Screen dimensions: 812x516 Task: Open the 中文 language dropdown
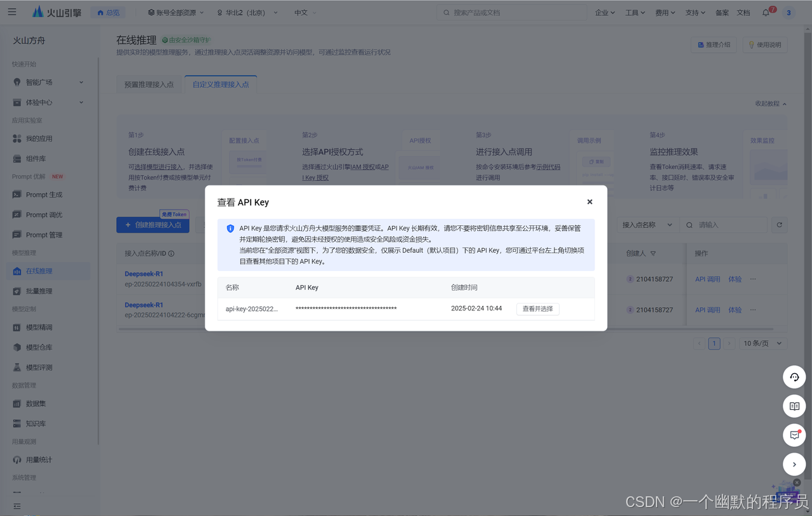pyautogui.click(x=305, y=13)
